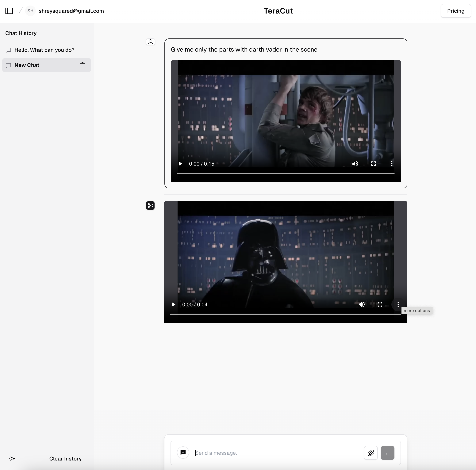Screen dimensions: 476x470
Task: Play the trimmed 0:04 Vader clip
Action: pos(173,304)
